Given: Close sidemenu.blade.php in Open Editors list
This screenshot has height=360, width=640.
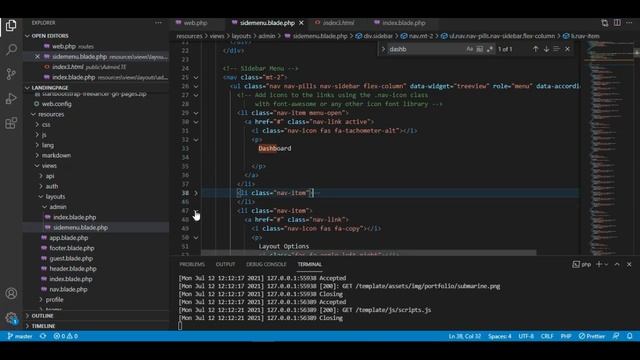Looking at the screenshot, I should pyautogui.click(x=37, y=57).
